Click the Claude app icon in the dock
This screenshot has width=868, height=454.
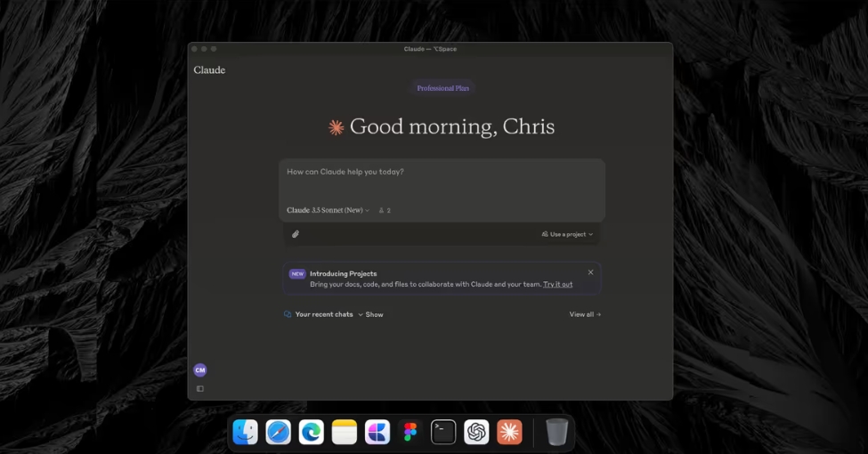click(x=509, y=432)
